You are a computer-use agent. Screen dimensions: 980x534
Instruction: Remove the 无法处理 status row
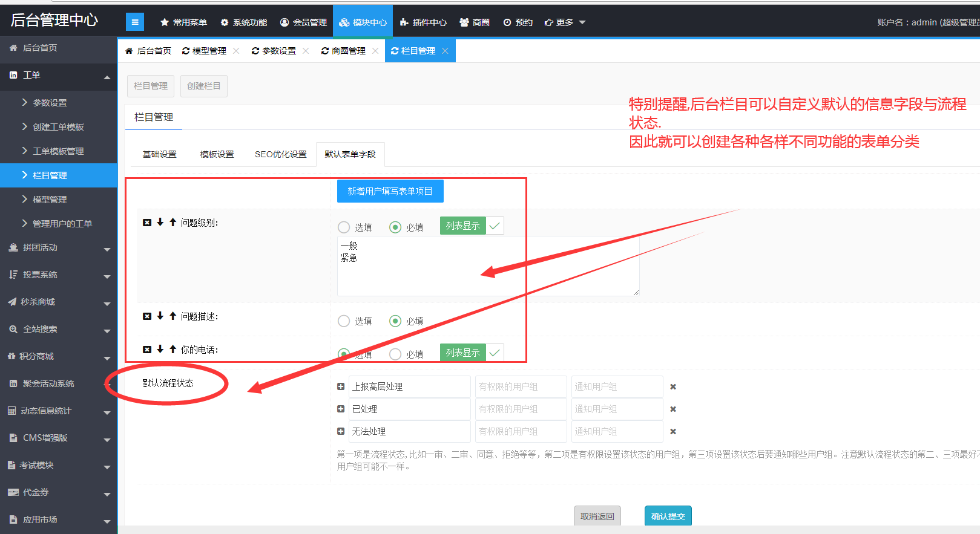673,432
